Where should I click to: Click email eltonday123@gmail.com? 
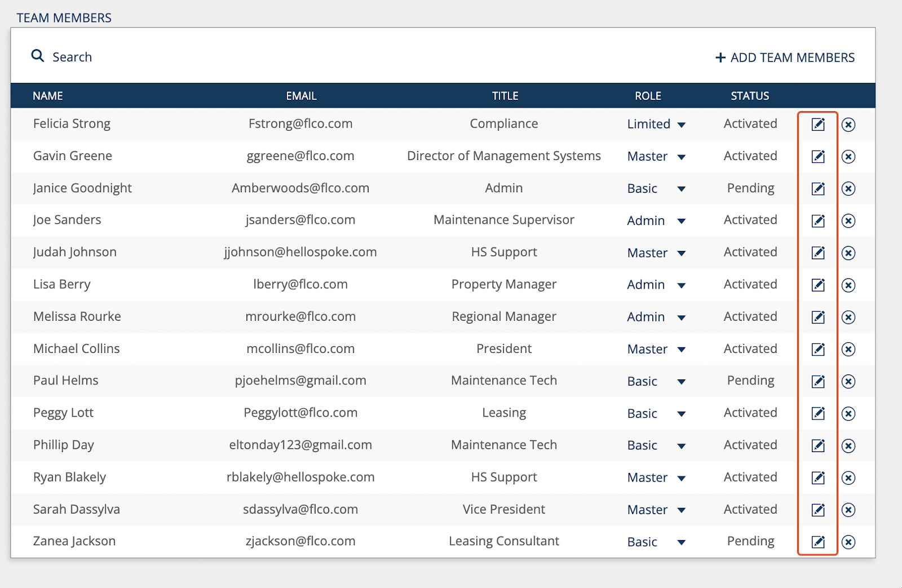(300, 445)
